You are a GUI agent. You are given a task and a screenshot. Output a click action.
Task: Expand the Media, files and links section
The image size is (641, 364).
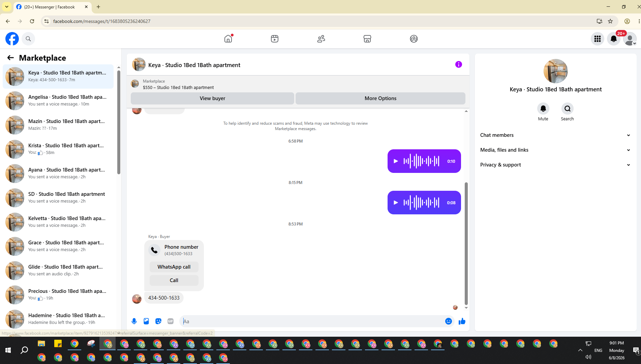[x=555, y=150]
